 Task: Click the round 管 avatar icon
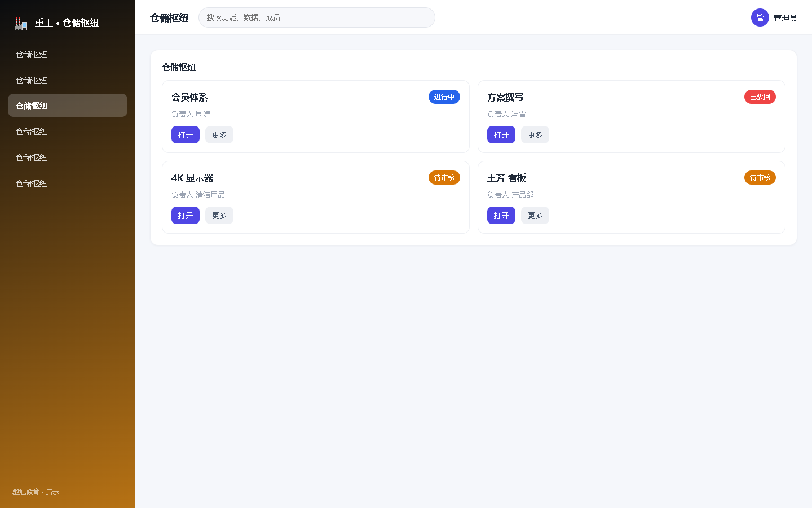pyautogui.click(x=760, y=17)
